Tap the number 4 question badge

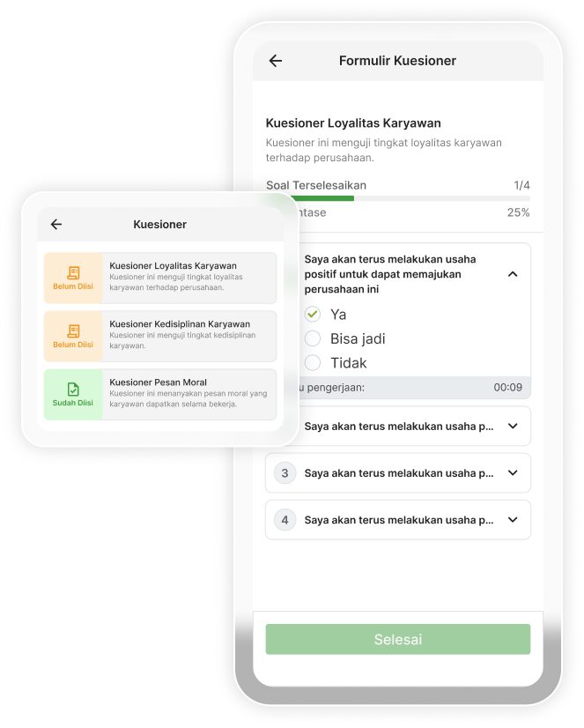285,520
